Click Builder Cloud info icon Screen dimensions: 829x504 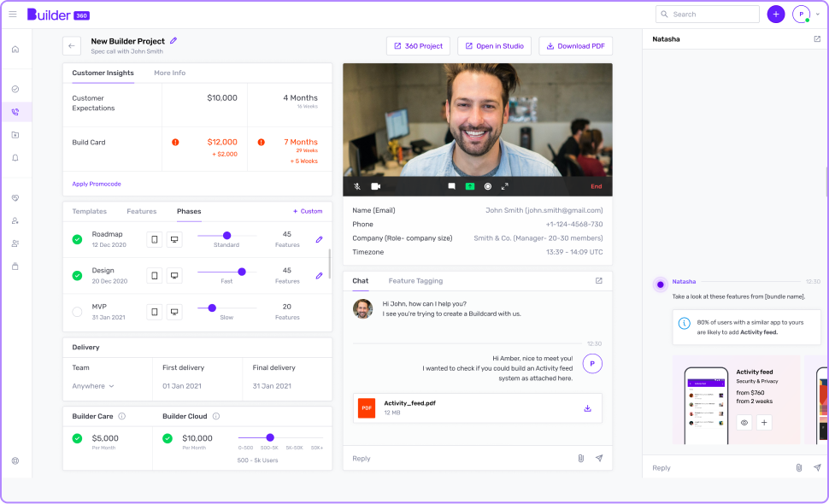215,416
